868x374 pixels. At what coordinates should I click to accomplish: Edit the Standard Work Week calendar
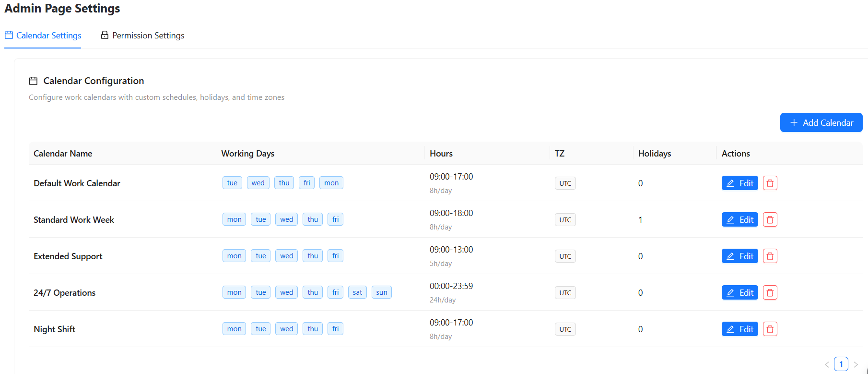(x=739, y=219)
